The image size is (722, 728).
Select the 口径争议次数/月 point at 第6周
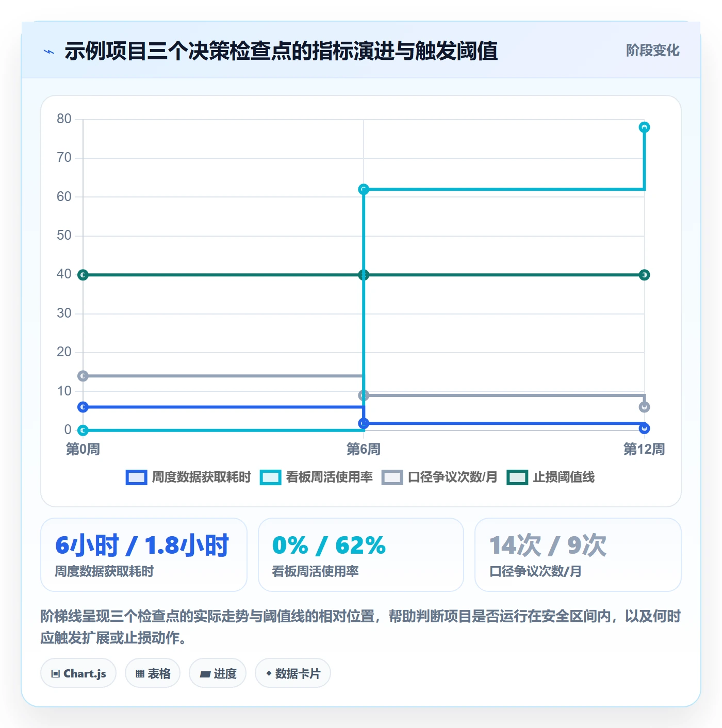click(x=364, y=395)
